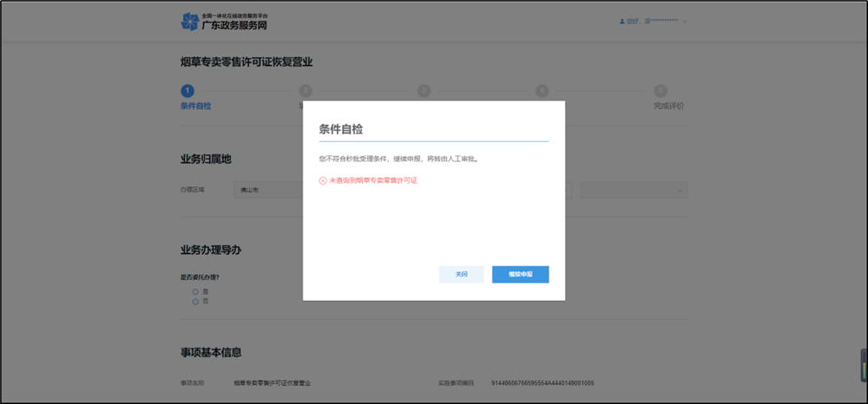This screenshot has height=404, width=868.
Task: Open the 佛山市 region dropdown
Action: click(268, 190)
